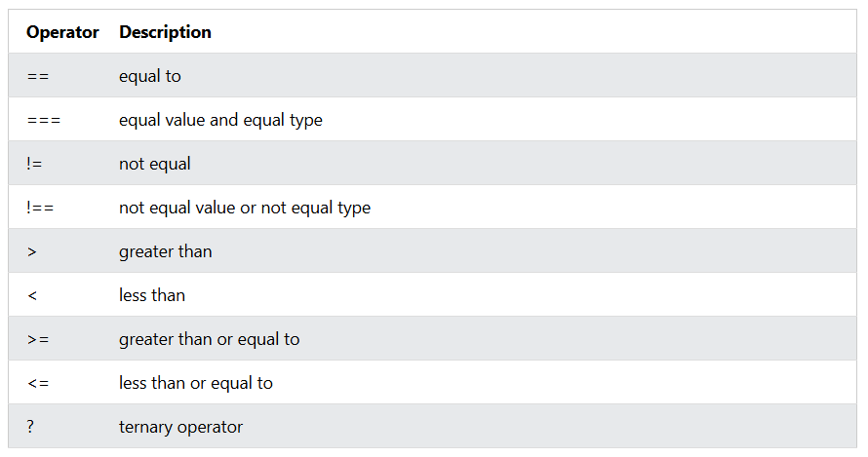Image resolution: width=868 pixels, height=457 pixels.
Task: Select the < operator symbol
Action: pos(32,295)
